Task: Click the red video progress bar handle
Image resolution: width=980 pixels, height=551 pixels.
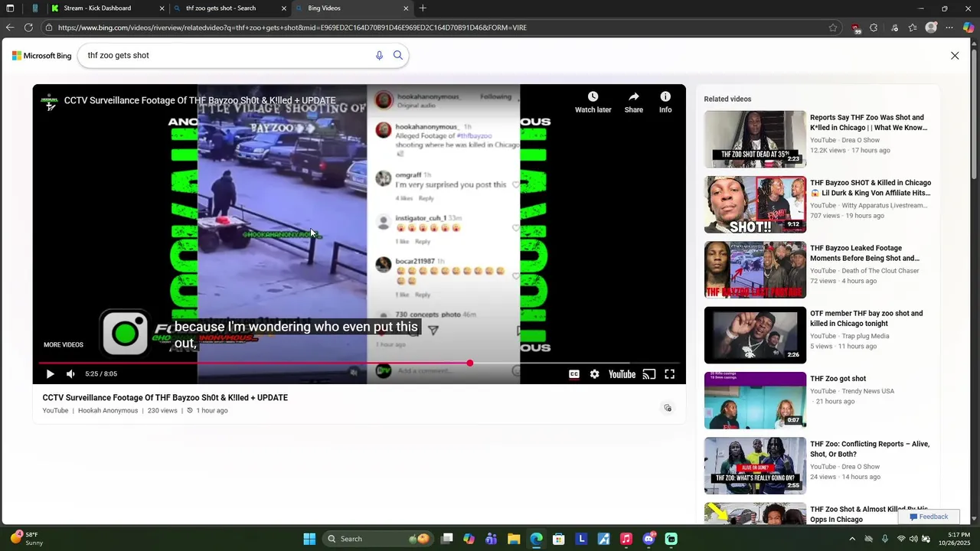Action: point(469,364)
